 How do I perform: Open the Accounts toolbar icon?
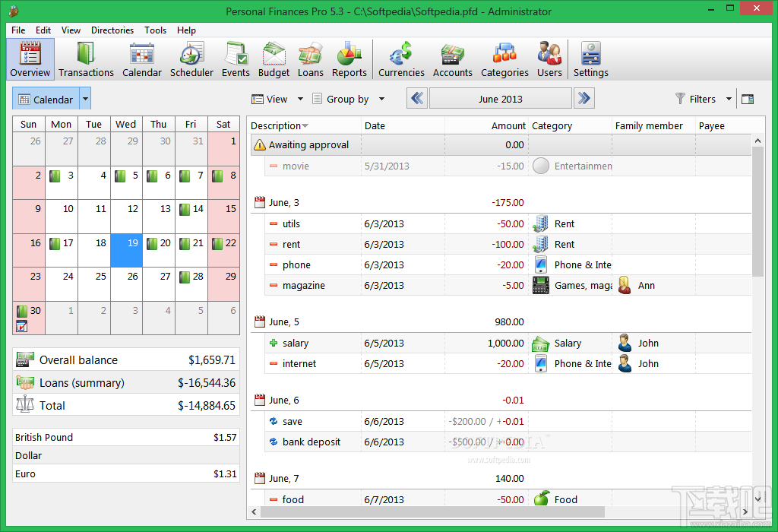[x=453, y=59]
